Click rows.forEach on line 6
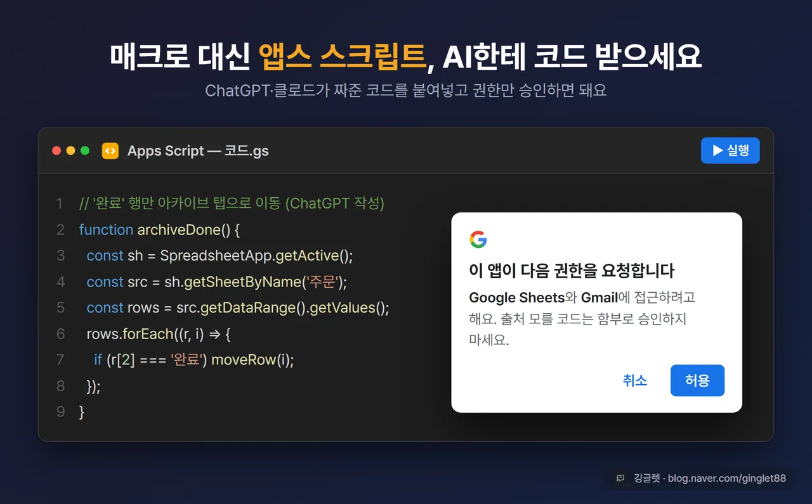Image resolution: width=812 pixels, height=504 pixels. tap(130, 333)
